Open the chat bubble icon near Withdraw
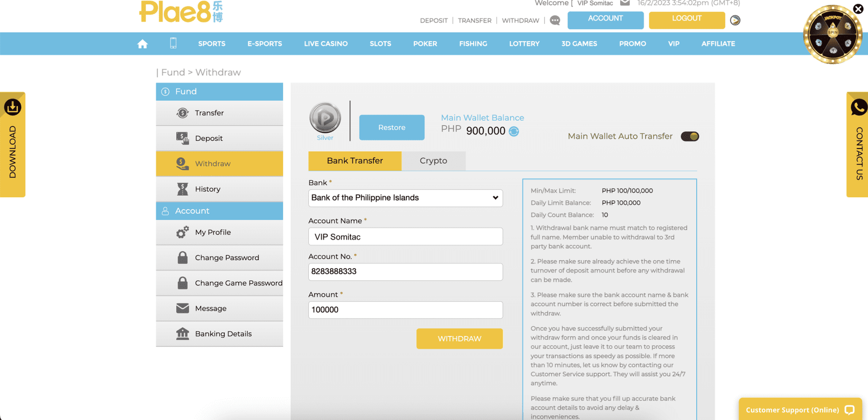 (x=554, y=21)
